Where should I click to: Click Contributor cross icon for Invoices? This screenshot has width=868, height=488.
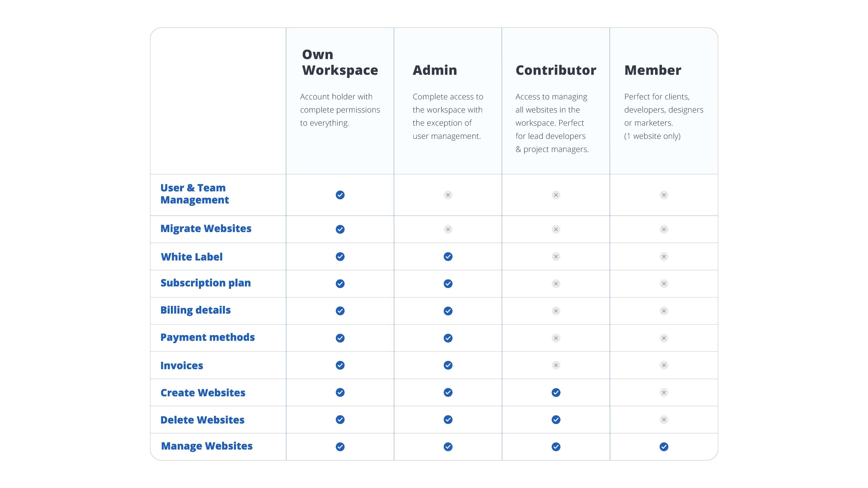556,365
